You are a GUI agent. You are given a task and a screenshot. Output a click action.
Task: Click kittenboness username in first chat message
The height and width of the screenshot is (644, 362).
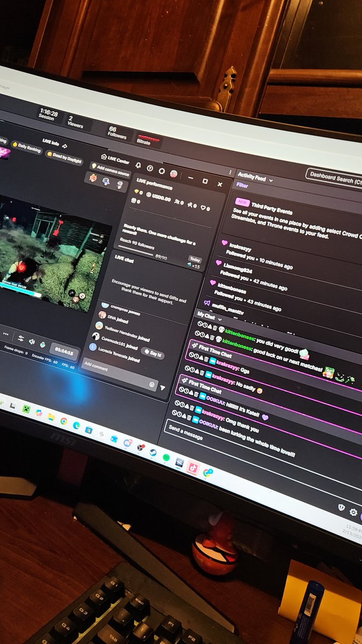(x=239, y=335)
